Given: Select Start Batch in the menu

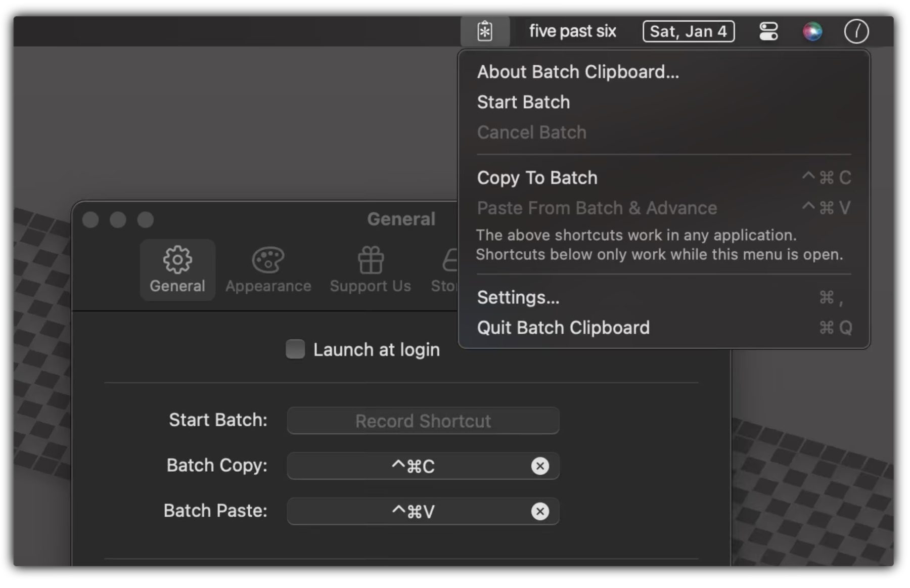Looking at the screenshot, I should [523, 102].
